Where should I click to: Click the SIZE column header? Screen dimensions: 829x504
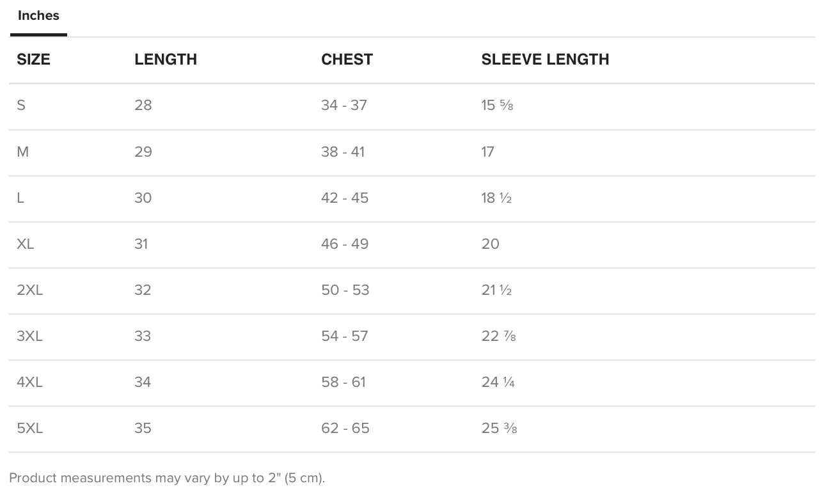click(x=33, y=59)
